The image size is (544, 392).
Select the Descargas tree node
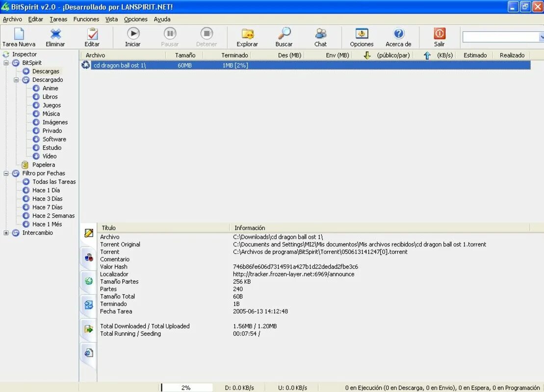pyautogui.click(x=46, y=71)
